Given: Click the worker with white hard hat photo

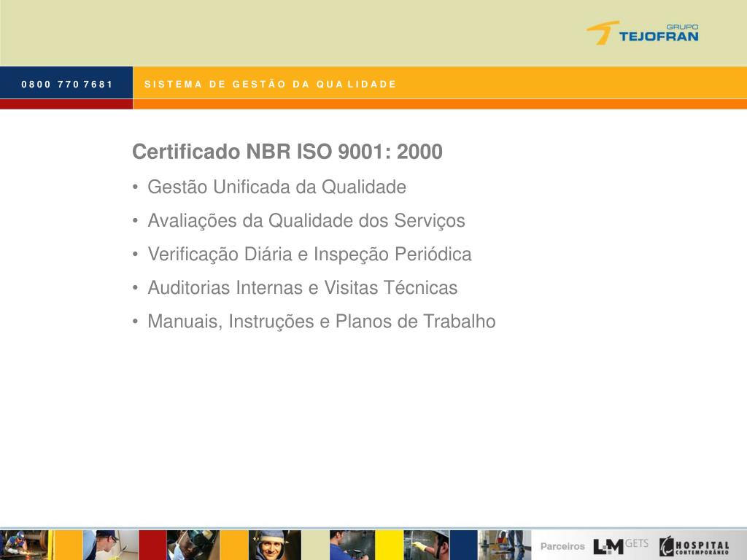Looking at the screenshot, I should click(426, 545).
